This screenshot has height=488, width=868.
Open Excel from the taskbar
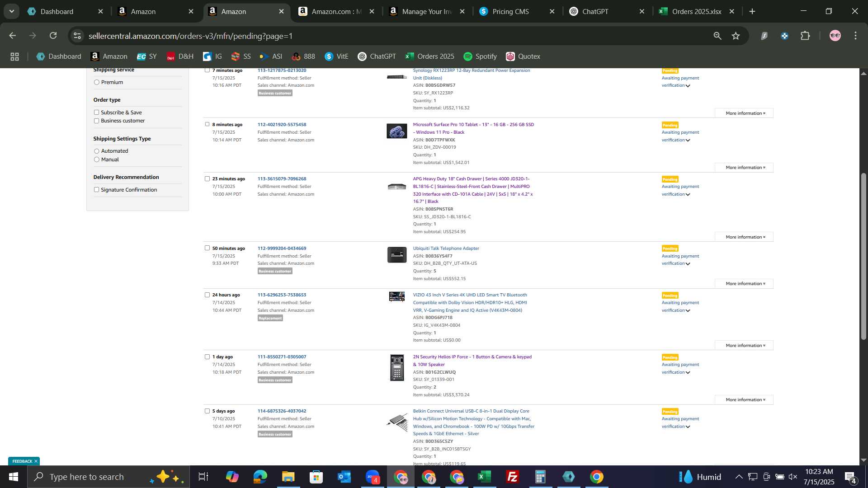(484, 477)
